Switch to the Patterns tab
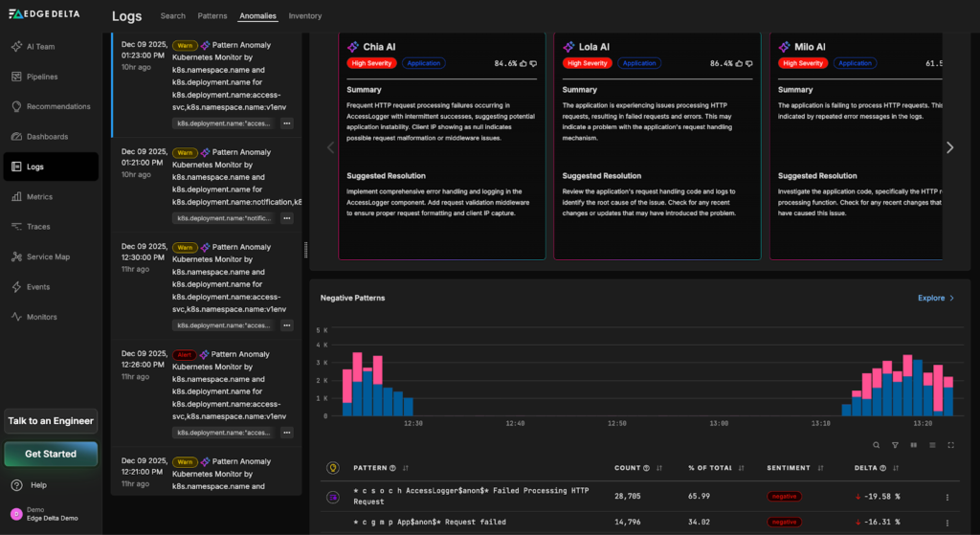This screenshot has height=535, width=980. coord(212,16)
